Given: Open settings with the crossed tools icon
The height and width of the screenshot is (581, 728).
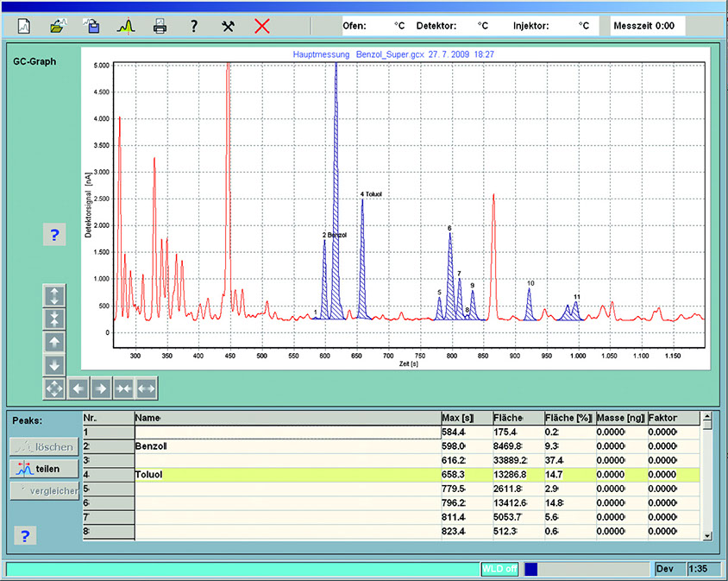Looking at the screenshot, I should click(x=228, y=26).
